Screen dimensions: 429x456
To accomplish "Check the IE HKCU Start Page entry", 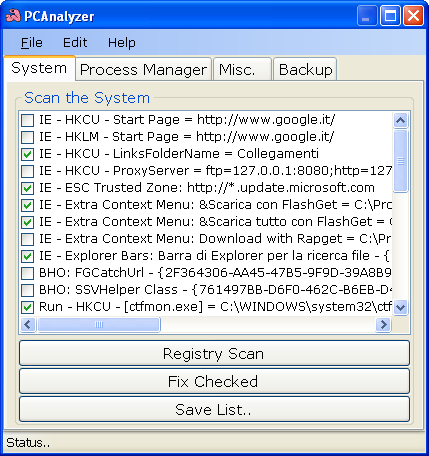I will (27, 120).
